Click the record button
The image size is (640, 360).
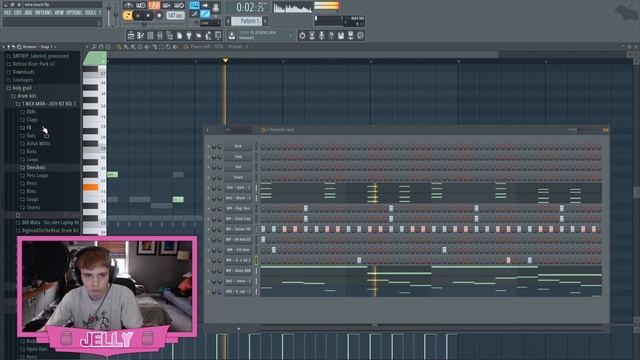[159, 16]
